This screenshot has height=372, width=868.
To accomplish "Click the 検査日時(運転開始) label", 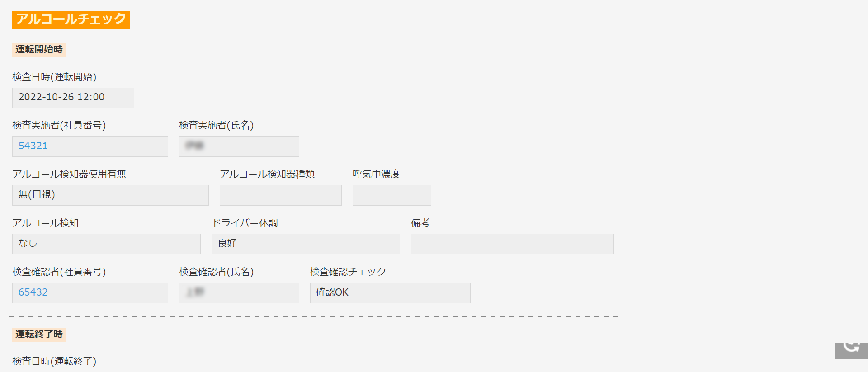I will click(x=54, y=77).
